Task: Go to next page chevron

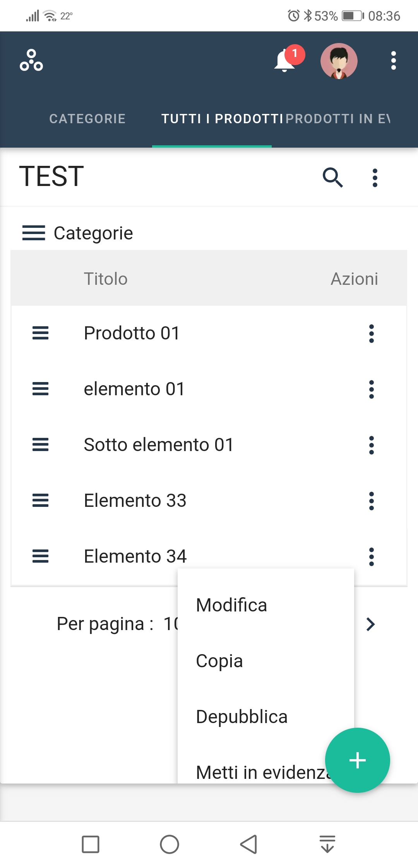Action: coord(370,624)
